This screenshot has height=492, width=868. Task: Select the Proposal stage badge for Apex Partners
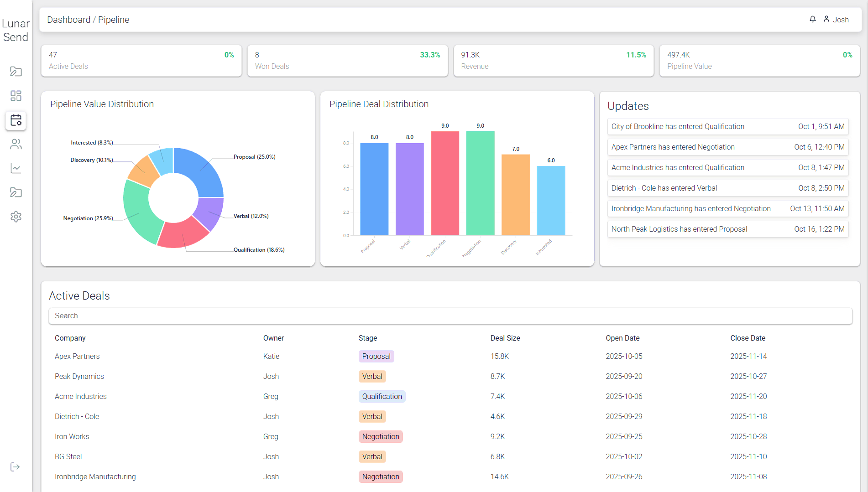376,356
